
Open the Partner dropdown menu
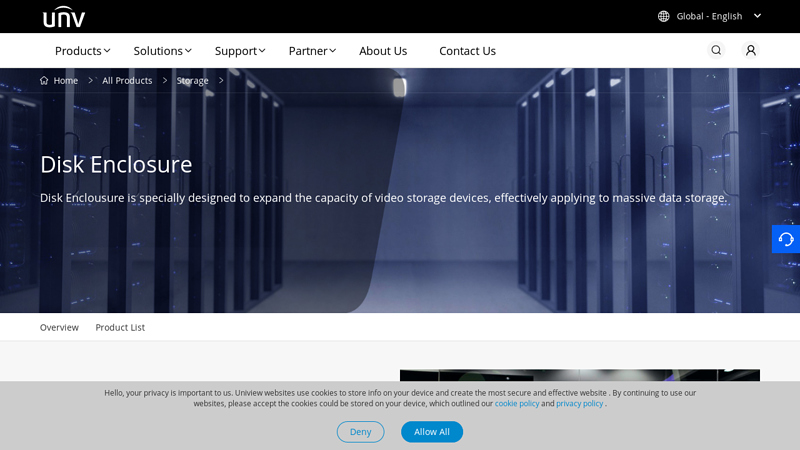[x=311, y=51]
